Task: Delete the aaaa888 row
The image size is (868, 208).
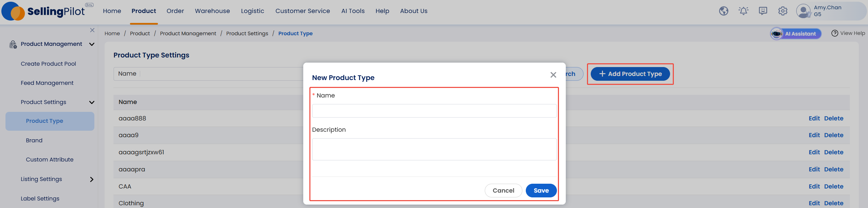Action: [833, 118]
